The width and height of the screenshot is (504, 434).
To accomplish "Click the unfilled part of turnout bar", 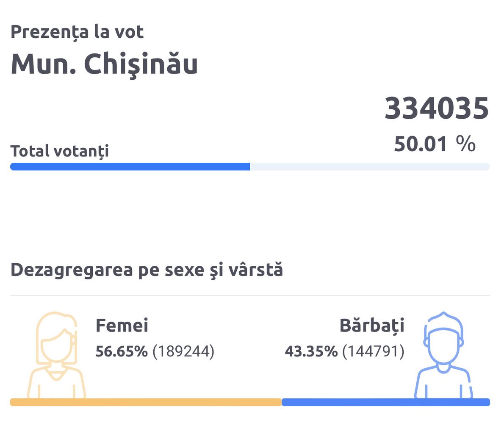I will coord(370,167).
